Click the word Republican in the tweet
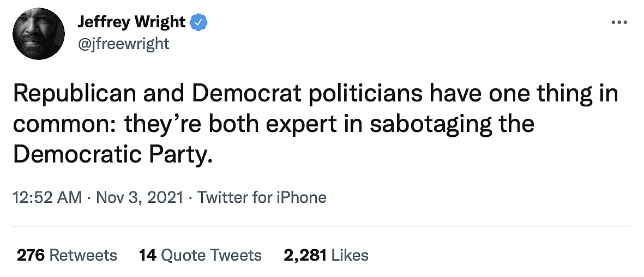Viewport: 644px width, 277px height. tap(74, 94)
